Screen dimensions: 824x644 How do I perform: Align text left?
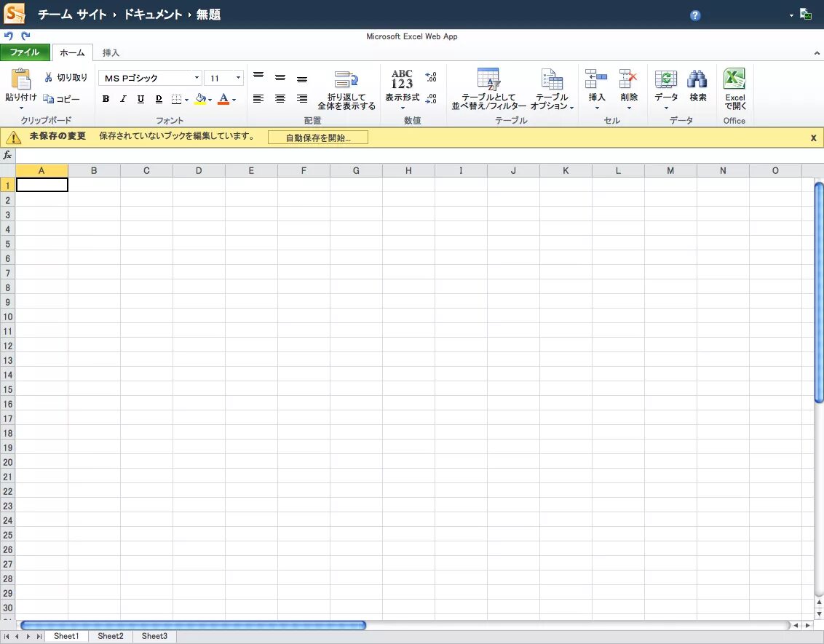tap(258, 99)
